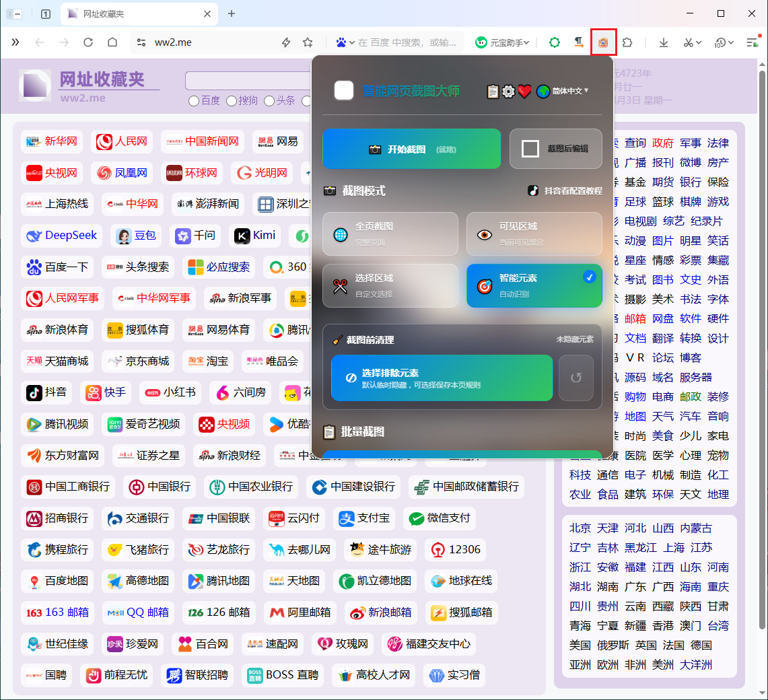Open the Baidu paw search engine dropdown
768x700 pixels.
pos(345,42)
